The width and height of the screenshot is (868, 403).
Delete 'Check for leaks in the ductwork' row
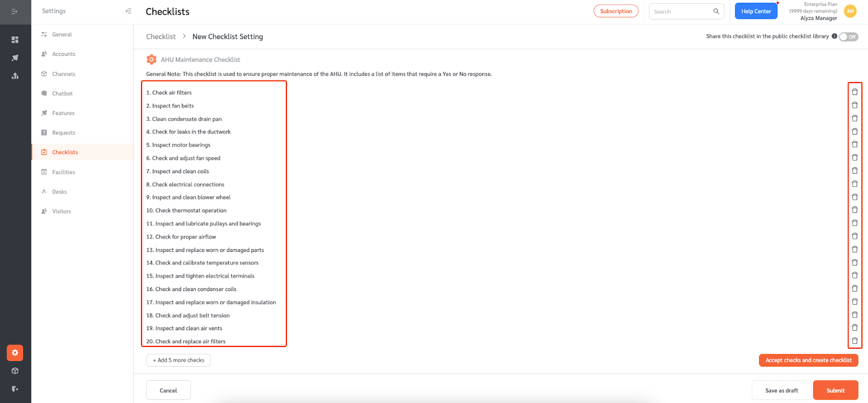pyautogui.click(x=854, y=131)
